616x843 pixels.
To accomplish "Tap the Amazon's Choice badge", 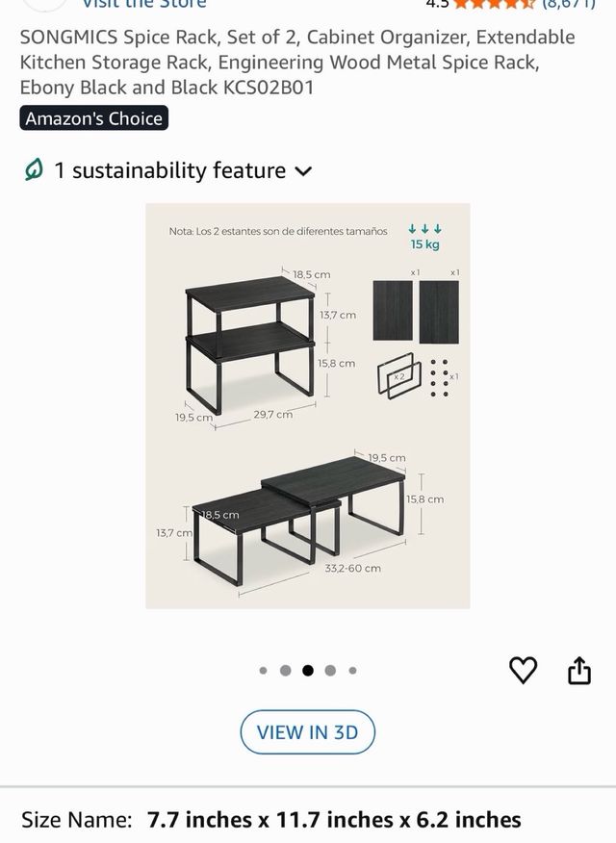I will click(93, 119).
